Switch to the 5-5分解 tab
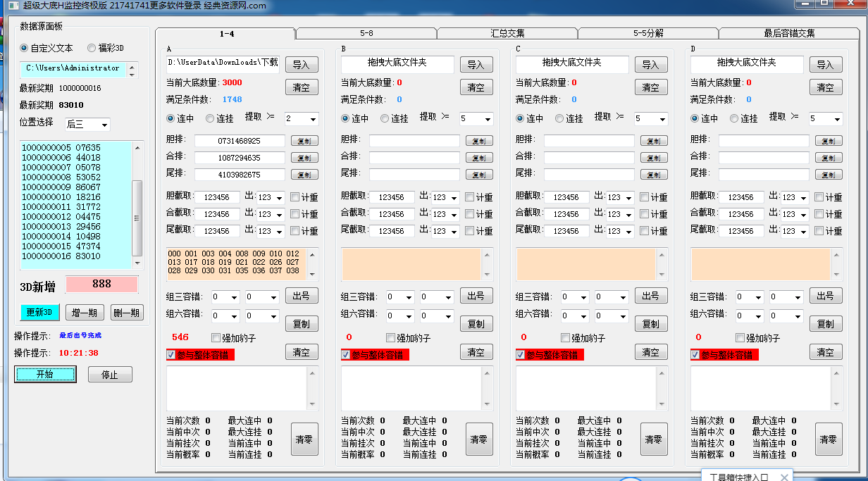 pyautogui.click(x=648, y=33)
